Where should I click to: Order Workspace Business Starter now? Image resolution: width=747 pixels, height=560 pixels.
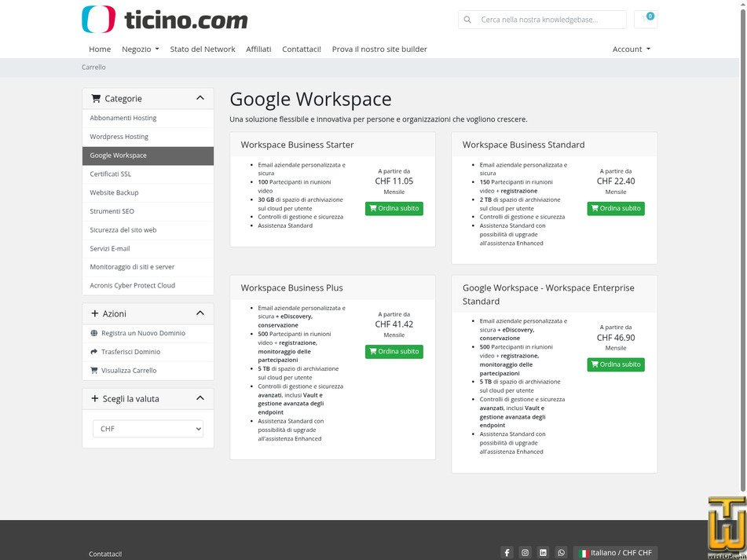pyautogui.click(x=394, y=209)
